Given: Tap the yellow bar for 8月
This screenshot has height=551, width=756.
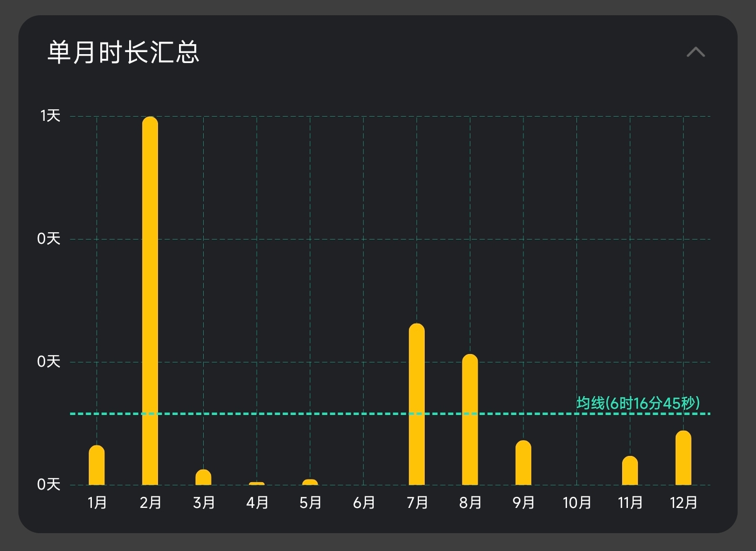Looking at the screenshot, I should click(470, 420).
